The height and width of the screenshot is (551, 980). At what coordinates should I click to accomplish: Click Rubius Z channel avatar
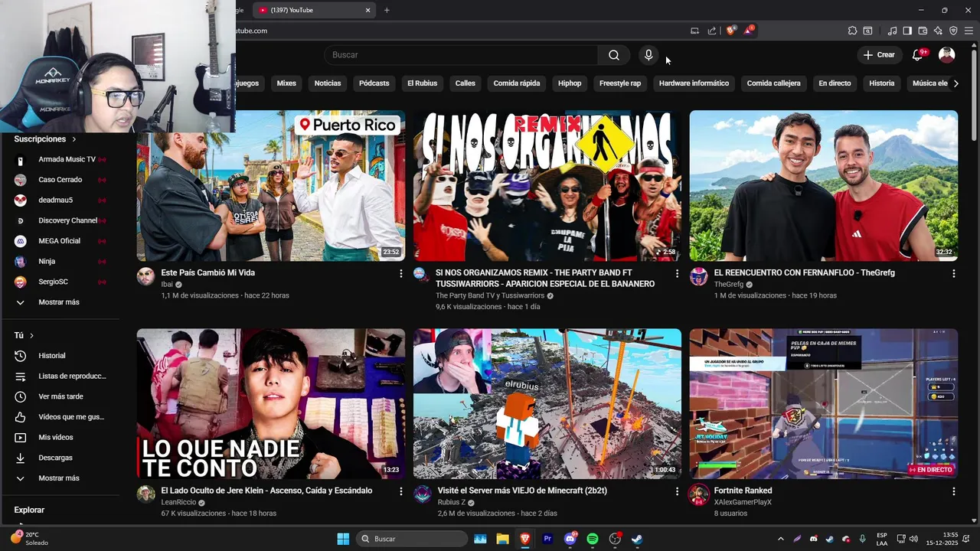coord(423,494)
